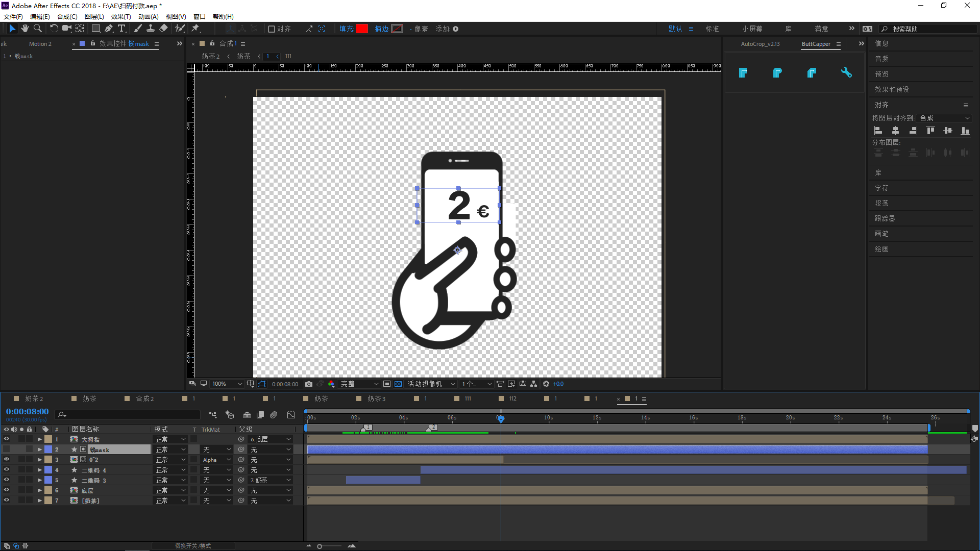Select the Clone Stamp tool
The height and width of the screenshot is (551, 980).
coord(151,29)
